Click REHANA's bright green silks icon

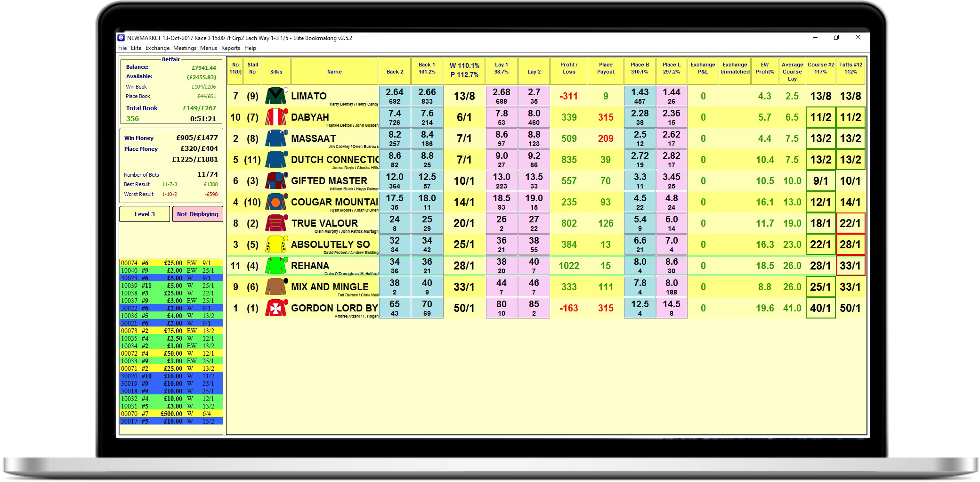point(276,265)
